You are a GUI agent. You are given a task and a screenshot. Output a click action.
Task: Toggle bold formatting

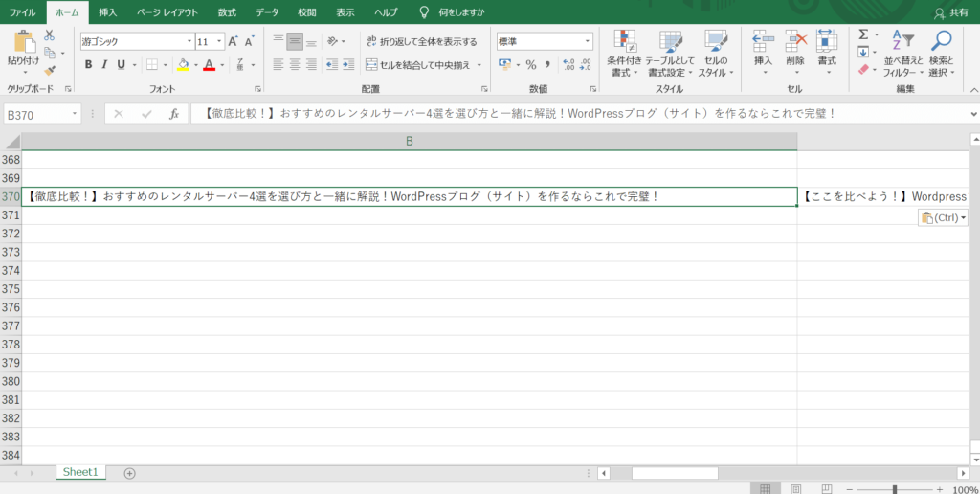[88, 64]
